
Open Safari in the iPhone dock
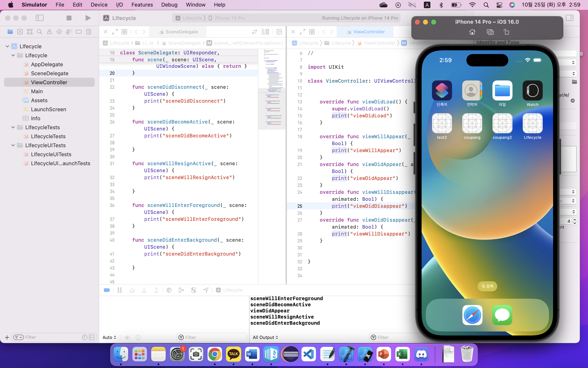click(472, 315)
